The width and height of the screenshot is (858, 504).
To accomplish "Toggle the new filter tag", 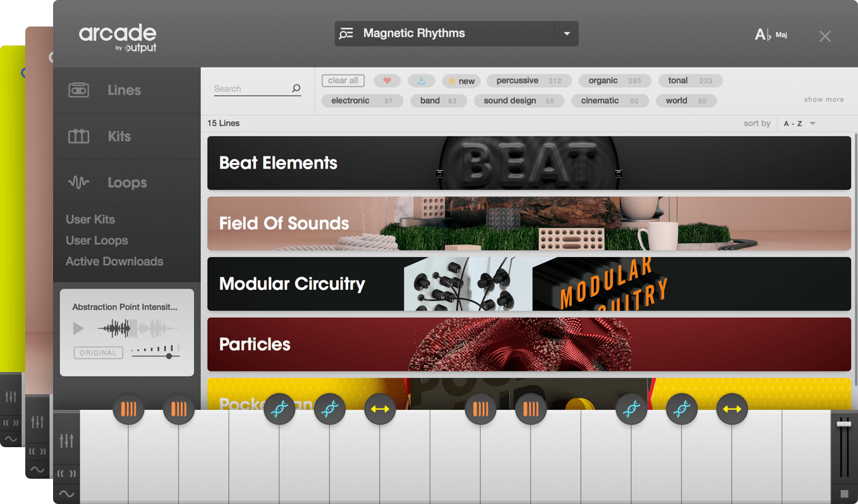I will [461, 81].
